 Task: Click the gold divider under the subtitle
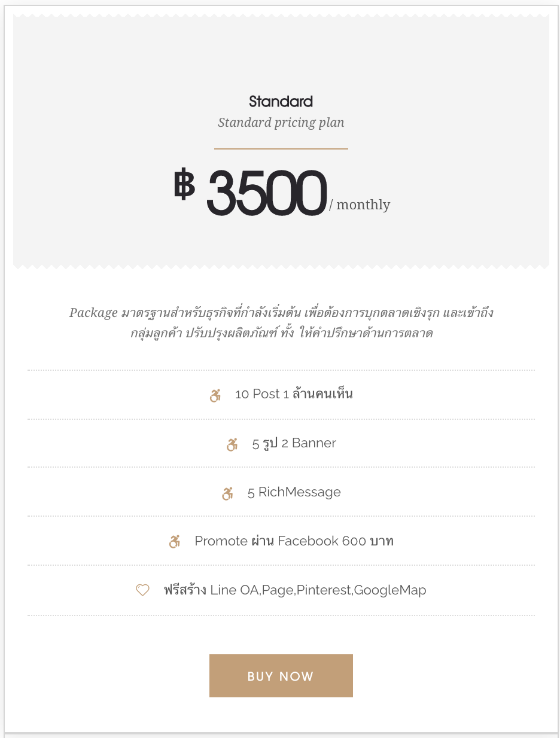pyautogui.click(x=281, y=148)
